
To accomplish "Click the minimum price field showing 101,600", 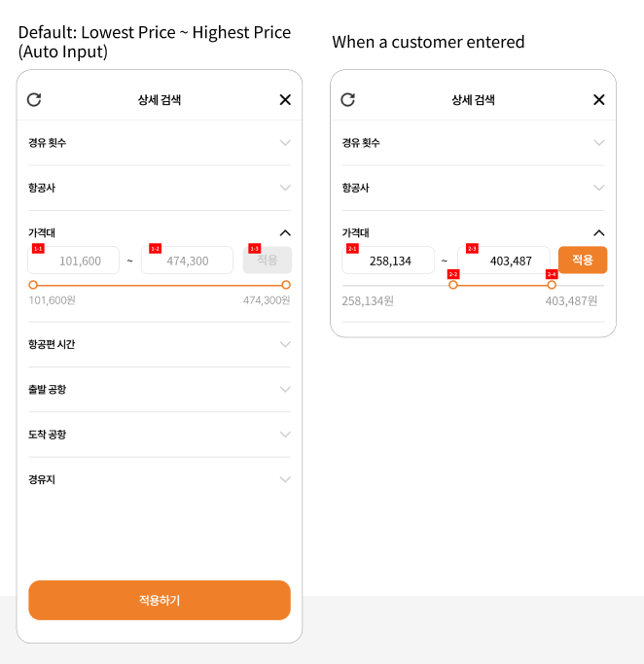I will click(x=76, y=261).
